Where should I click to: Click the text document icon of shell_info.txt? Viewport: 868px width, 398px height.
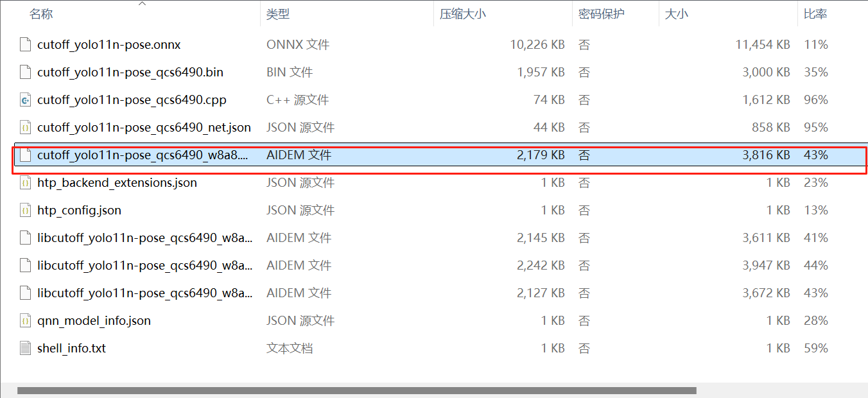(x=25, y=349)
